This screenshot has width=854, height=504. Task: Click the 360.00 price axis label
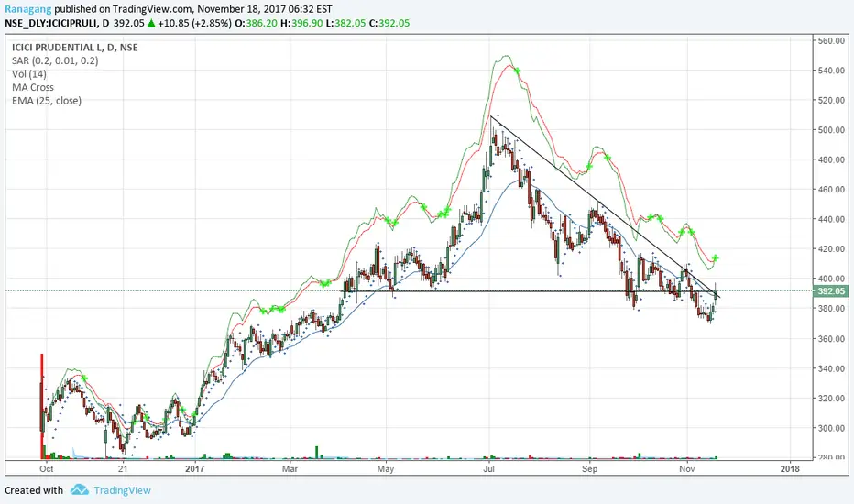(831, 338)
